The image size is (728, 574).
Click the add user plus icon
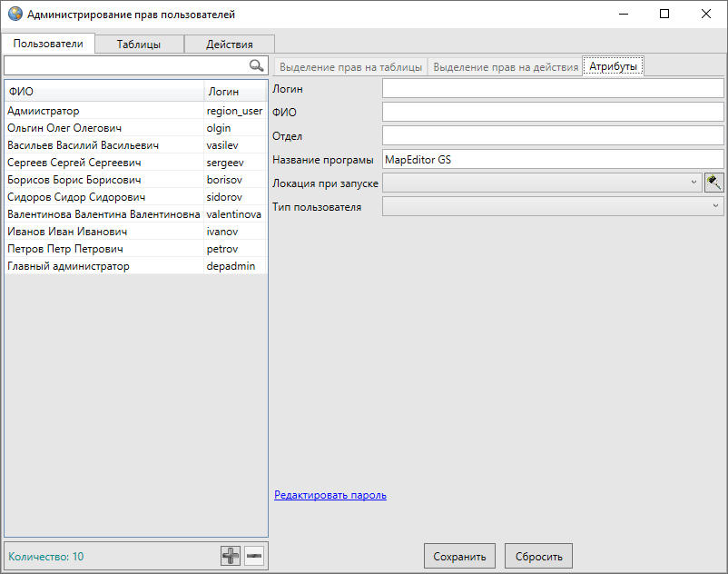click(x=231, y=556)
